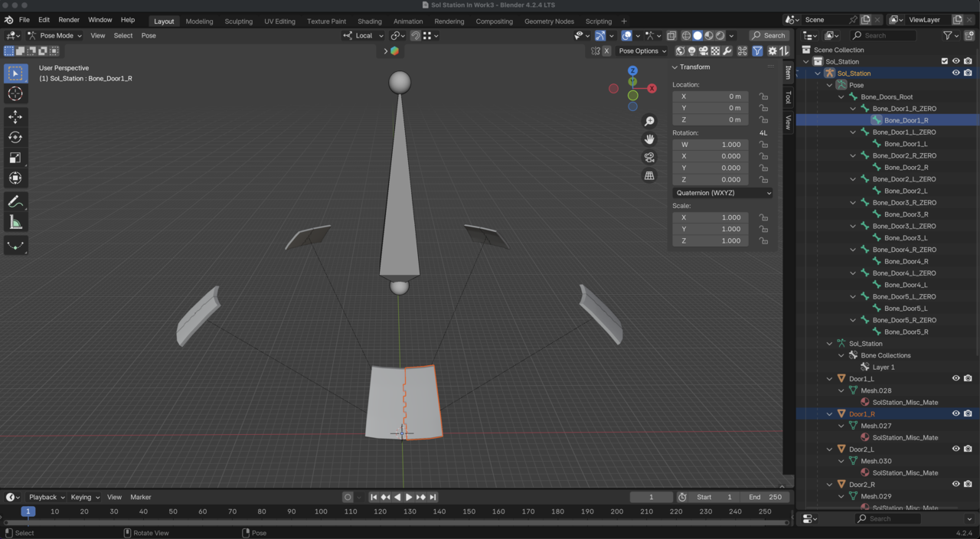Select the Cursor tool in toolbar

point(15,94)
